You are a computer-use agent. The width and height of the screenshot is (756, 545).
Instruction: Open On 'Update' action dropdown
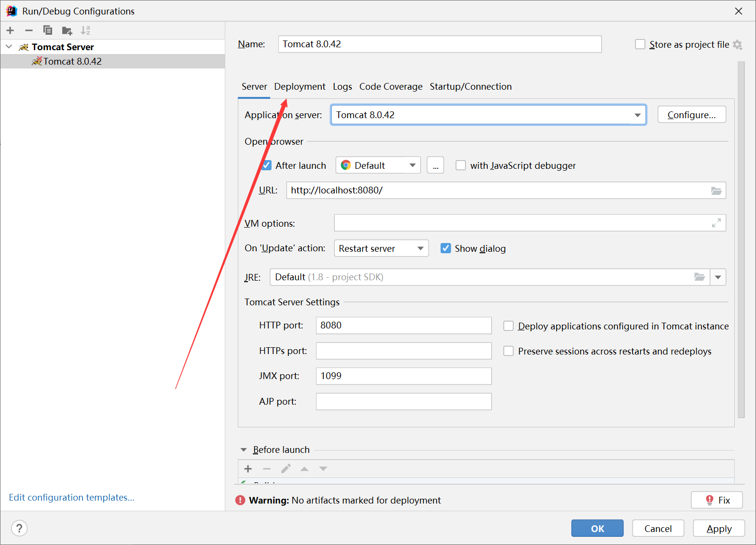click(x=381, y=248)
